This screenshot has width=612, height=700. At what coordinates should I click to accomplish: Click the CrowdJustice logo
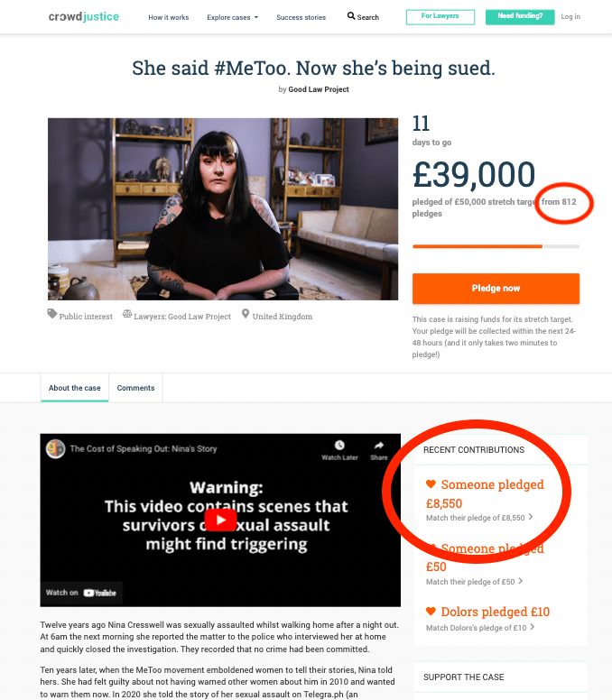[x=83, y=17]
